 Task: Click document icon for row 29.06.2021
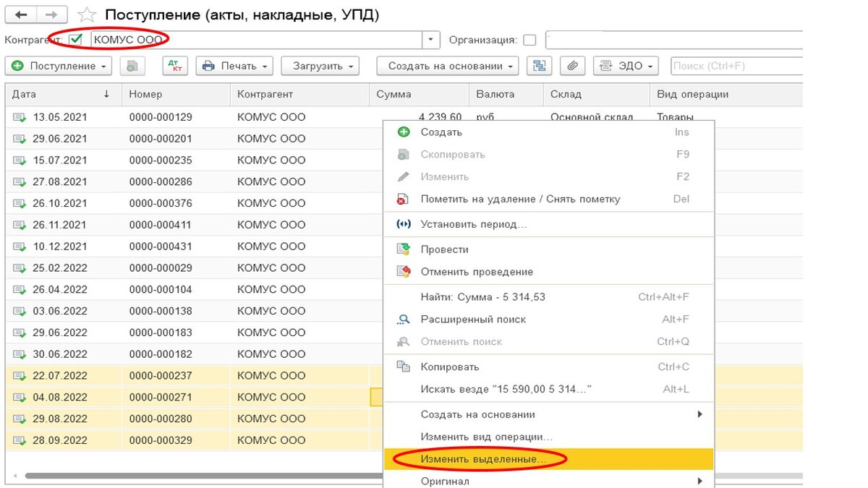pyautogui.click(x=19, y=139)
